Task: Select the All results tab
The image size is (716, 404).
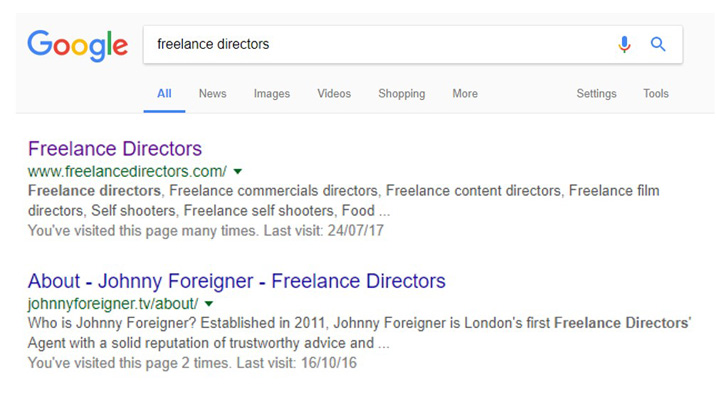Action: pos(164,94)
